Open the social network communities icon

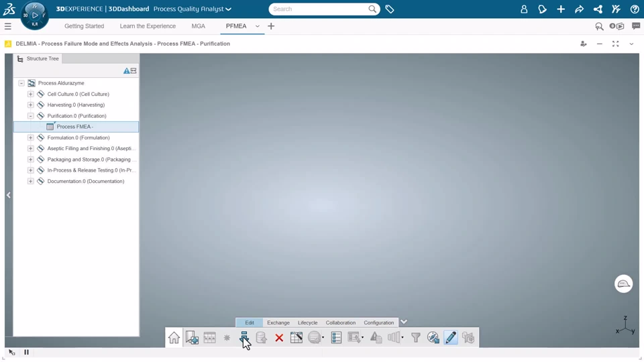point(598,9)
